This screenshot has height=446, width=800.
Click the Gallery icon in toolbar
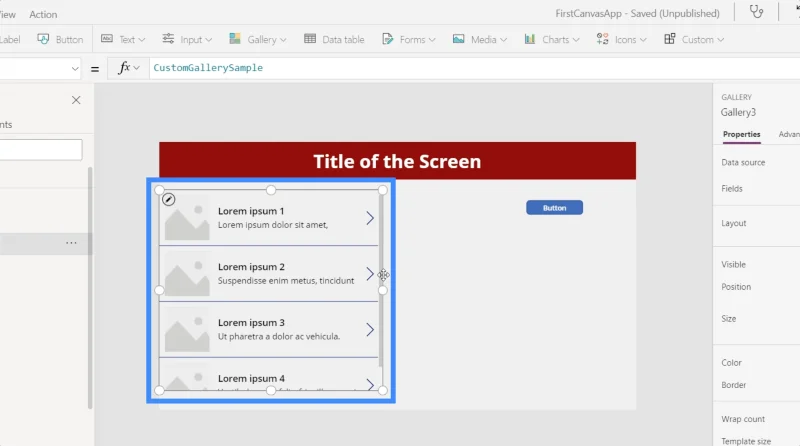pos(235,39)
